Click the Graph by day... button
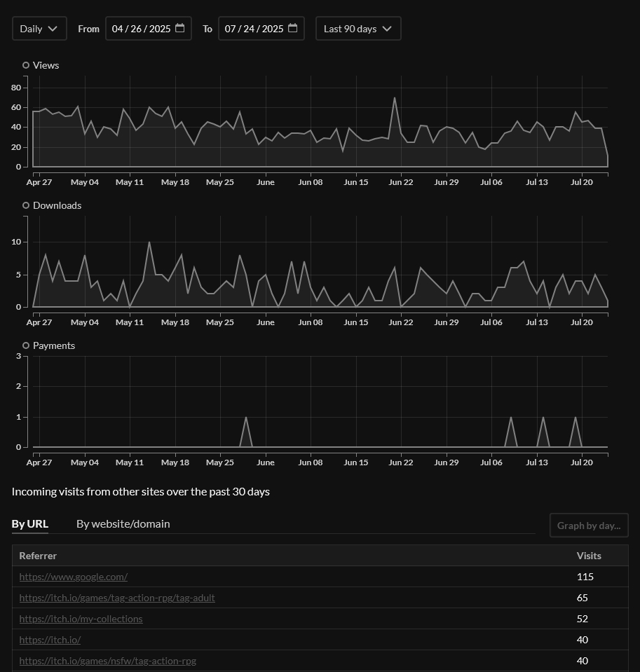The height and width of the screenshot is (672, 640). point(589,526)
